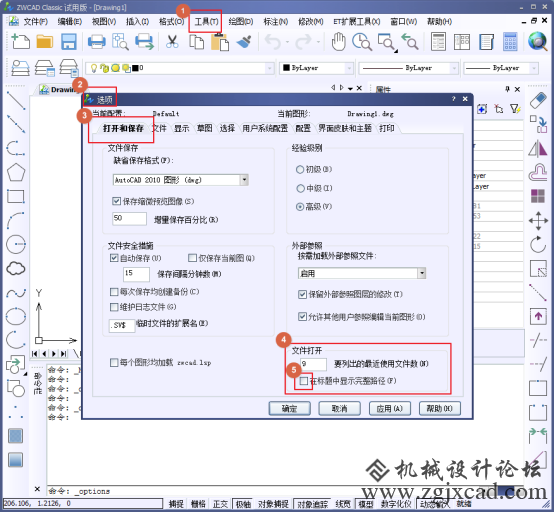Click the 应用(A) button
The width and height of the screenshot is (554, 513).
coord(390,409)
